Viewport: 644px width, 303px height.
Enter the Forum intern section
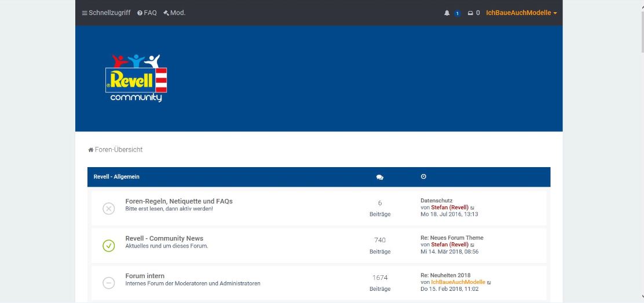pos(145,276)
